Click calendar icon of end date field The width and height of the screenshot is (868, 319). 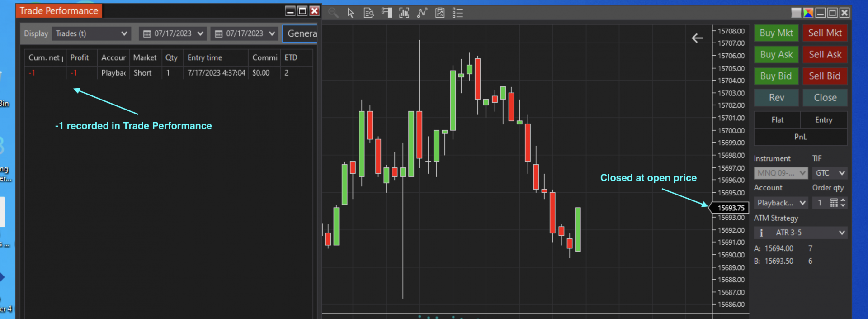tap(218, 34)
